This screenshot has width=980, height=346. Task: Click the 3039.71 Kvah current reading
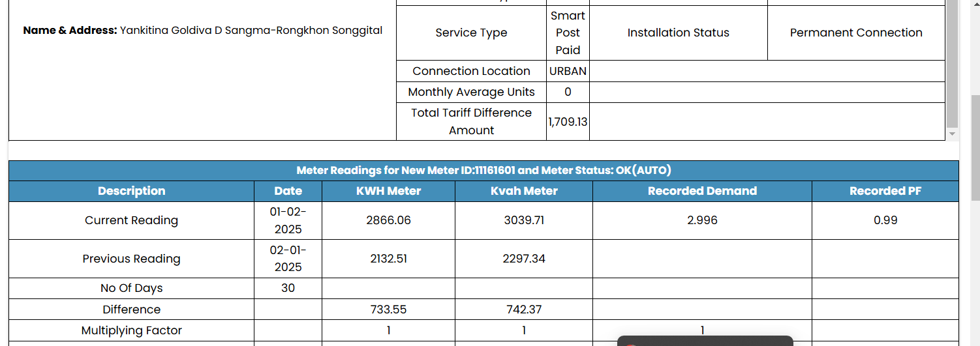point(524,220)
